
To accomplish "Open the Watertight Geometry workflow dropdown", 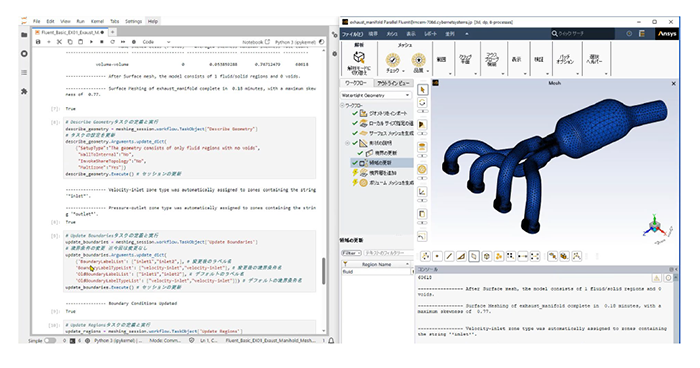I will click(375, 95).
